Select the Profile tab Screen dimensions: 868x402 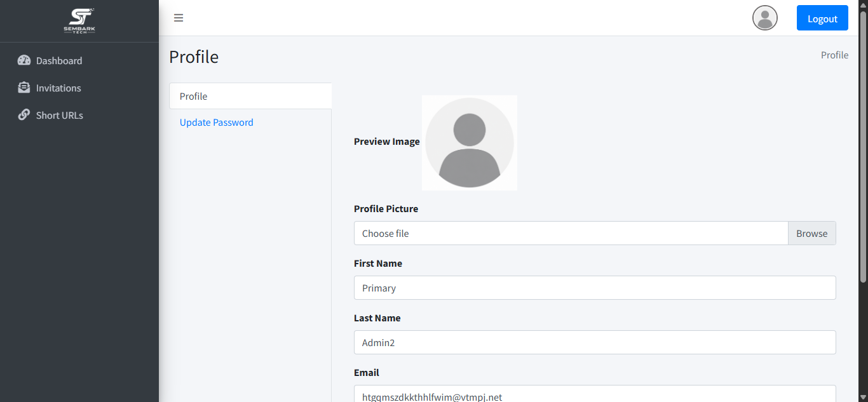(250, 96)
